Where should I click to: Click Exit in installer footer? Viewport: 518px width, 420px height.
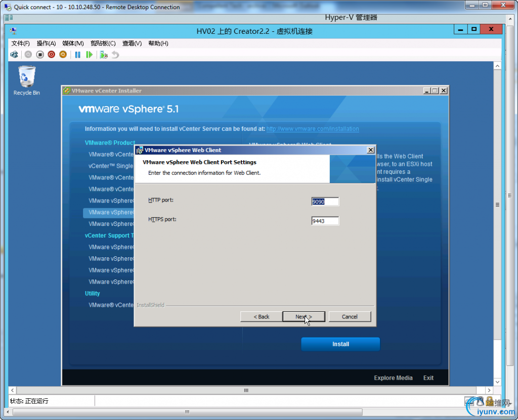pos(428,378)
